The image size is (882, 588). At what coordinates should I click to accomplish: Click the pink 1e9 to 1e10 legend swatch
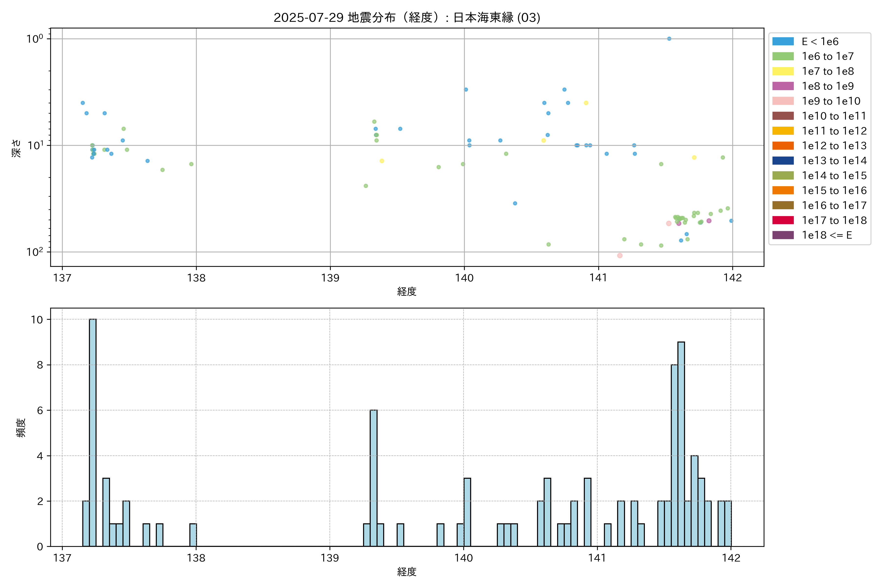pos(783,101)
